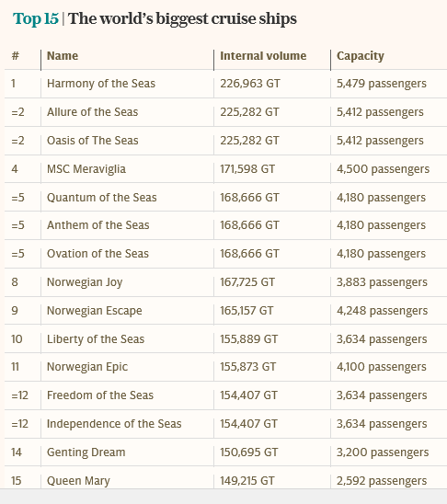
Task: Click the # rank column header
Action: pos(15,56)
